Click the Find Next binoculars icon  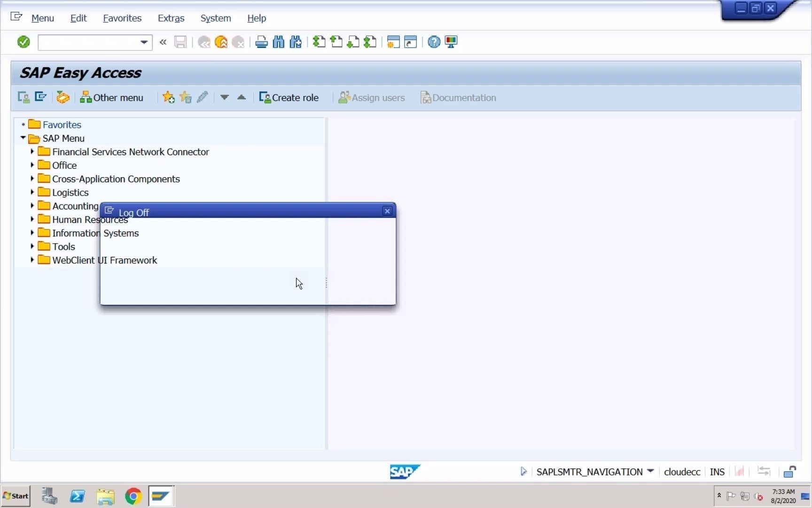coord(296,42)
